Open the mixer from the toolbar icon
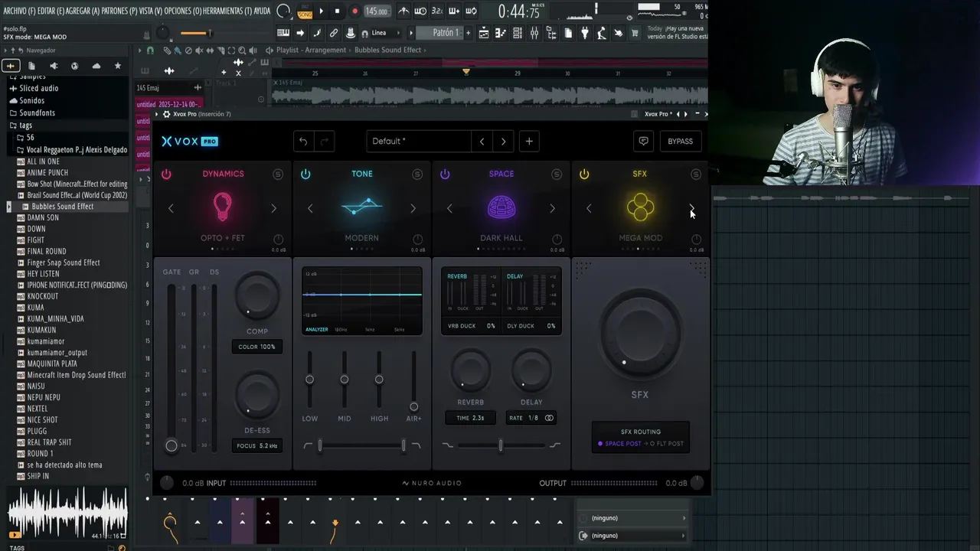980x551 pixels. point(534,33)
